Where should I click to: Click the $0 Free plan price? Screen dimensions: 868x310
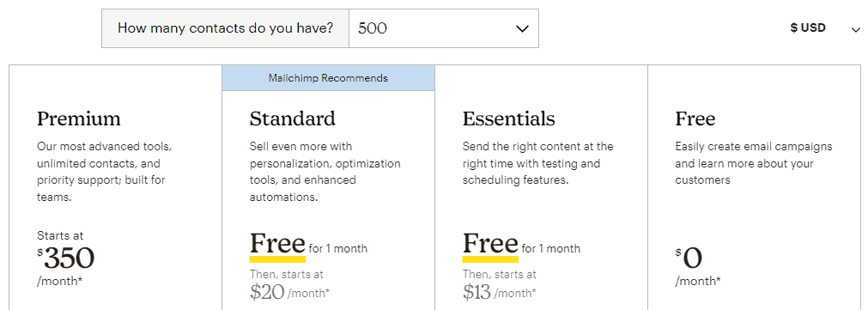[x=689, y=258]
